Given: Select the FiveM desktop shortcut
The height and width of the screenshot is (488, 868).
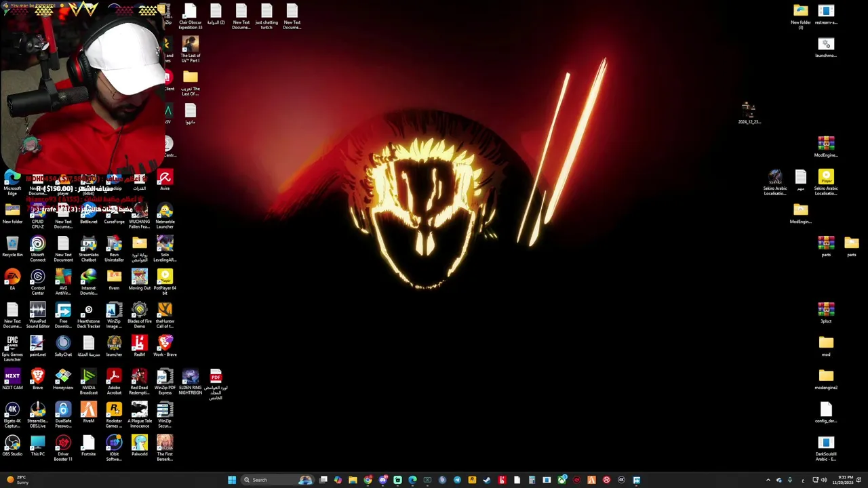Looking at the screenshot, I should (88, 413).
